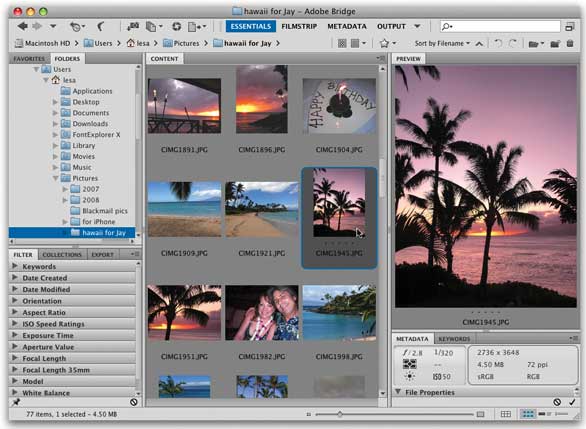Click smaller thumbnail size icon
The width and height of the screenshot is (586, 429).
pos(308,414)
